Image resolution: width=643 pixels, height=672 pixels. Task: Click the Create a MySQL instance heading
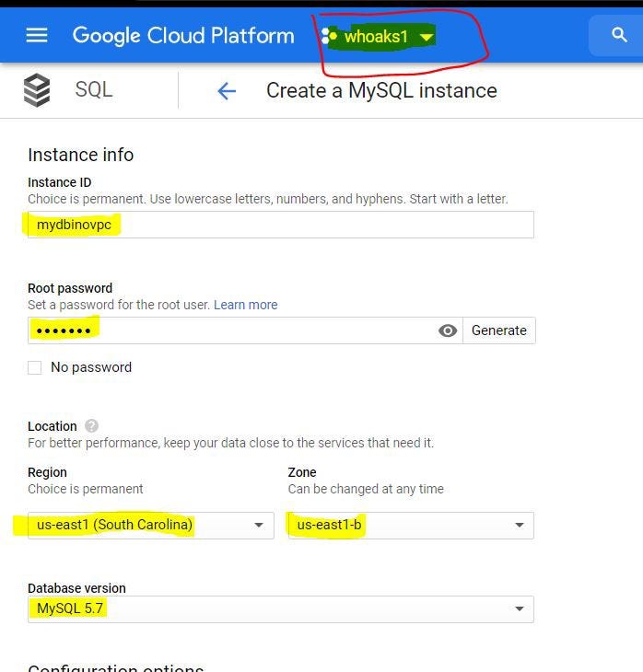(381, 90)
